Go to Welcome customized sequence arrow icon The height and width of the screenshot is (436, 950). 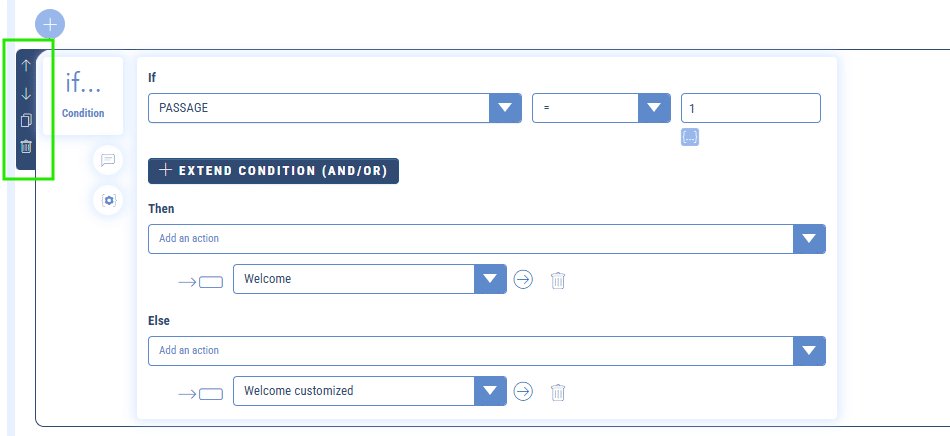pos(523,391)
